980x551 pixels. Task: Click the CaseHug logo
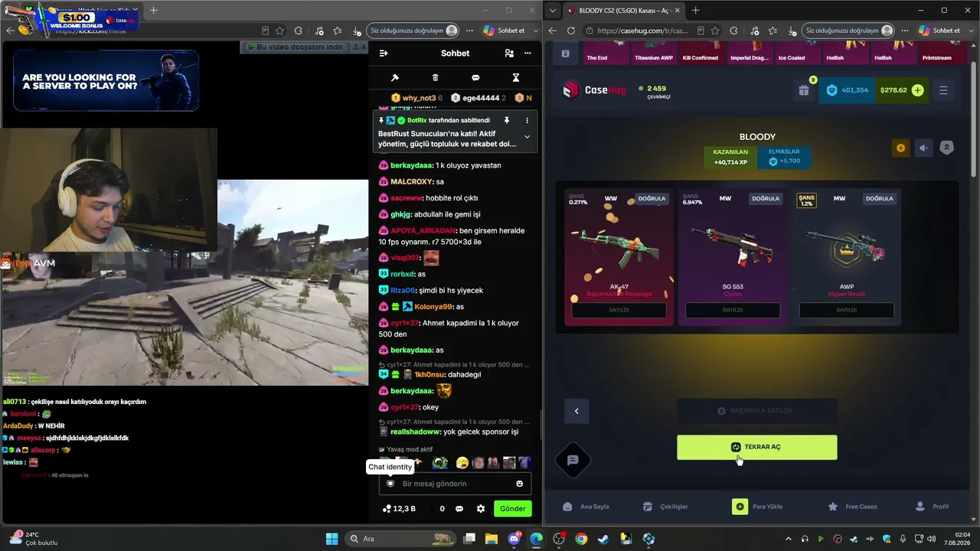pos(594,90)
